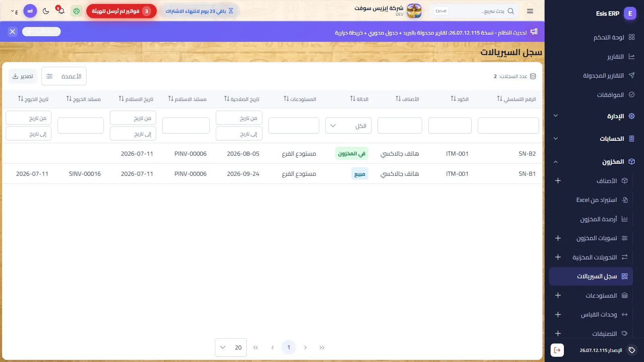Set exit date 'من تاريخ' filter
644x362 pixels.
click(29, 118)
